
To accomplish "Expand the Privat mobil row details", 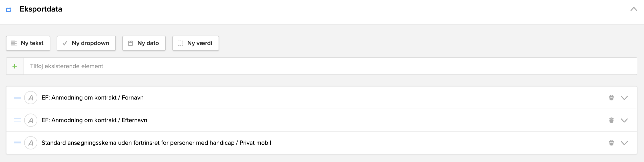I will point(624,143).
